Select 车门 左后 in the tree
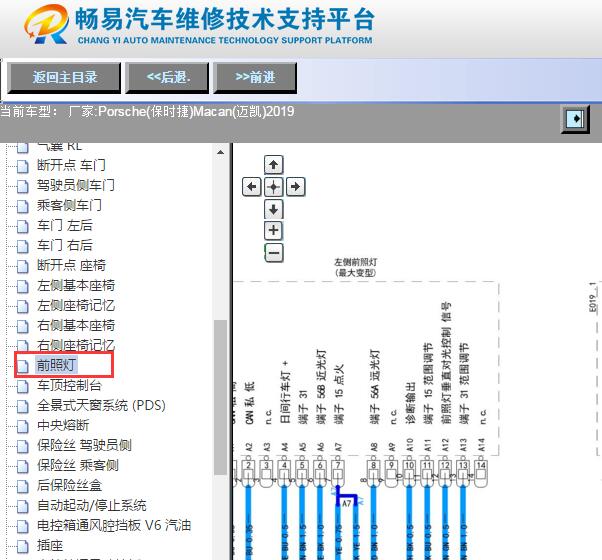The height and width of the screenshot is (560, 602). (64, 225)
